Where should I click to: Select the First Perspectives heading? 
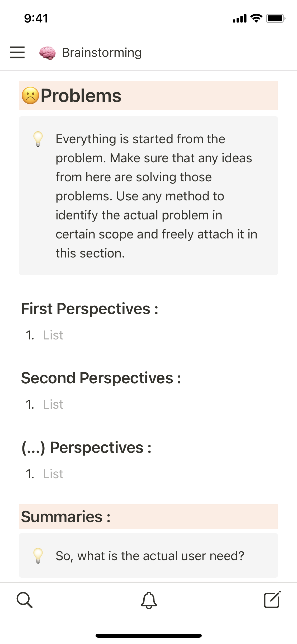click(89, 309)
